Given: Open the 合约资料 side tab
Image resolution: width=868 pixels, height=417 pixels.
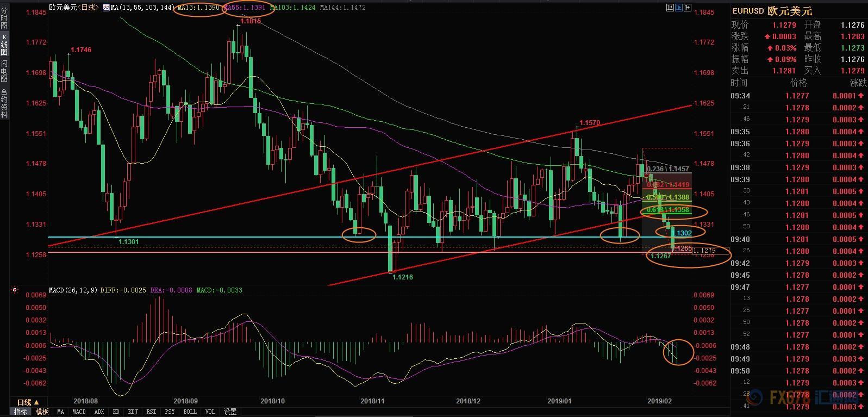Looking at the screenshot, I should (x=4, y=103).
